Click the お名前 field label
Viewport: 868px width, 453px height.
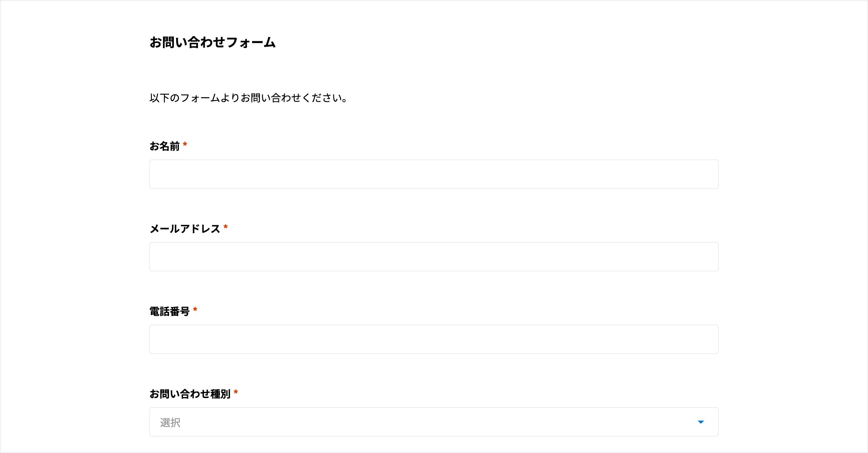pyautogui.click(x=165, y=146)
